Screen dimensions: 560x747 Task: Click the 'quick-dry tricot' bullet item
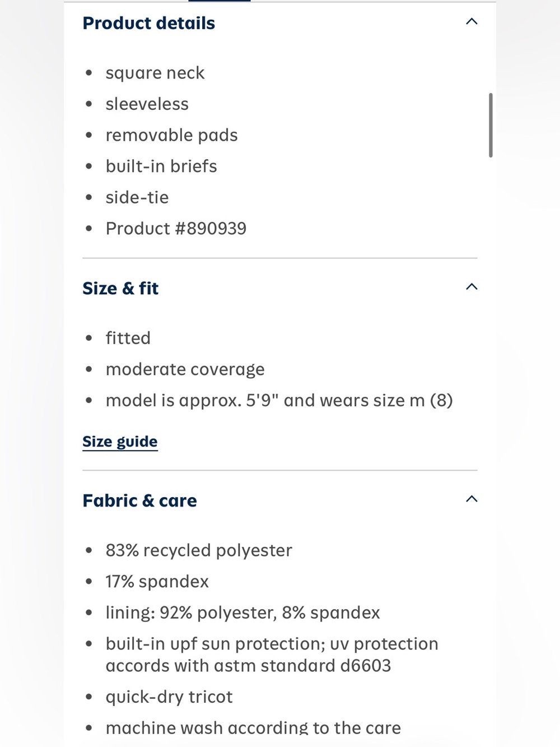click(x=169, y=697)
